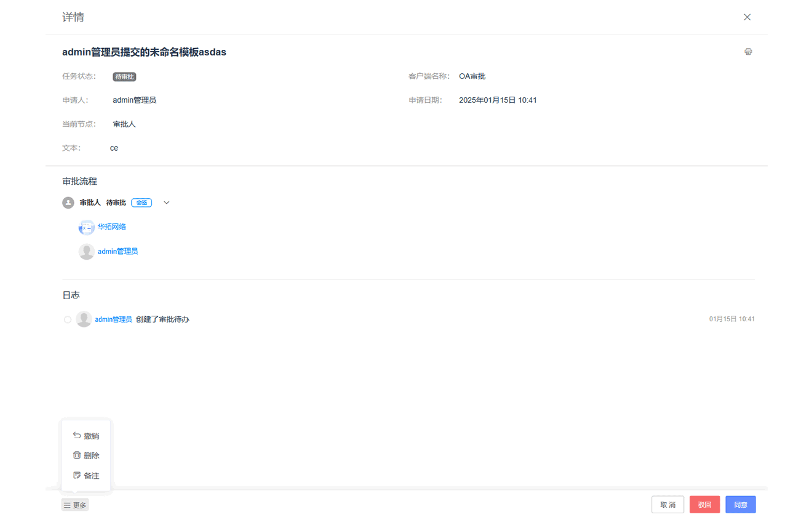Click the 取消 cancel button

click(x=667, y=505)
